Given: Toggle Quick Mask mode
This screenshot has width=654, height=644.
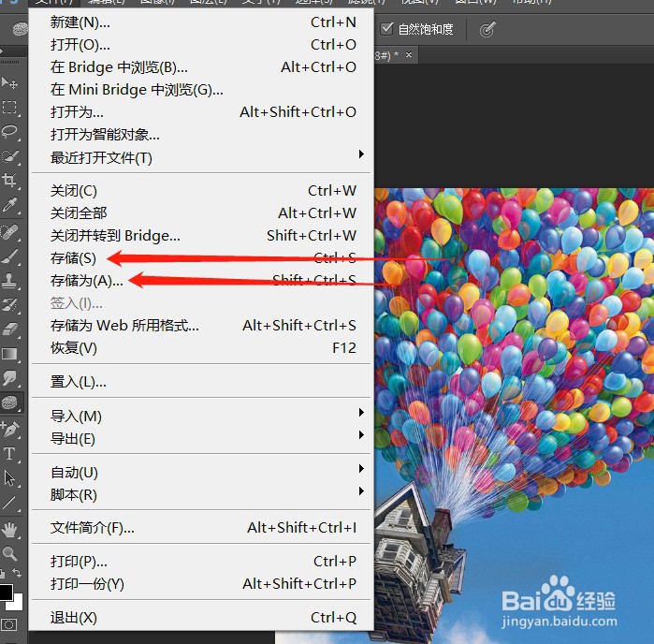Looking at the screenshot, I should (x=8, y=624).
